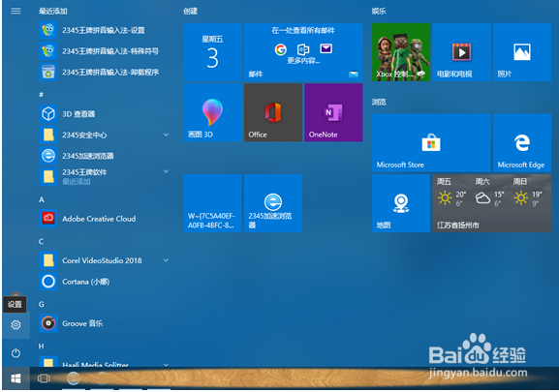
Task: Launch 画图 3D tile
Action: point(212,112)
